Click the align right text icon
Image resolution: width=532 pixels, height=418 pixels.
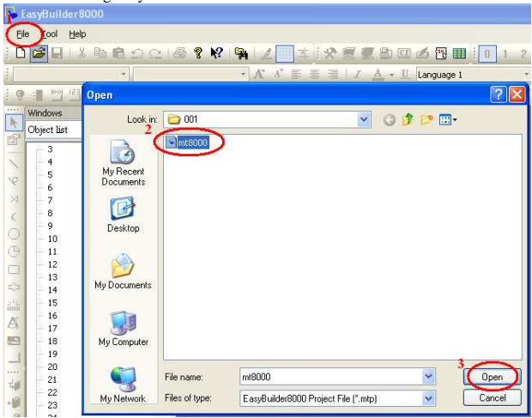point(333,75)
